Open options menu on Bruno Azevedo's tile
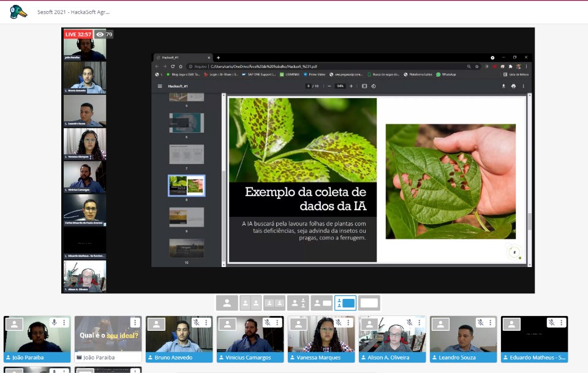588x373 pixels. click(206, 322)
